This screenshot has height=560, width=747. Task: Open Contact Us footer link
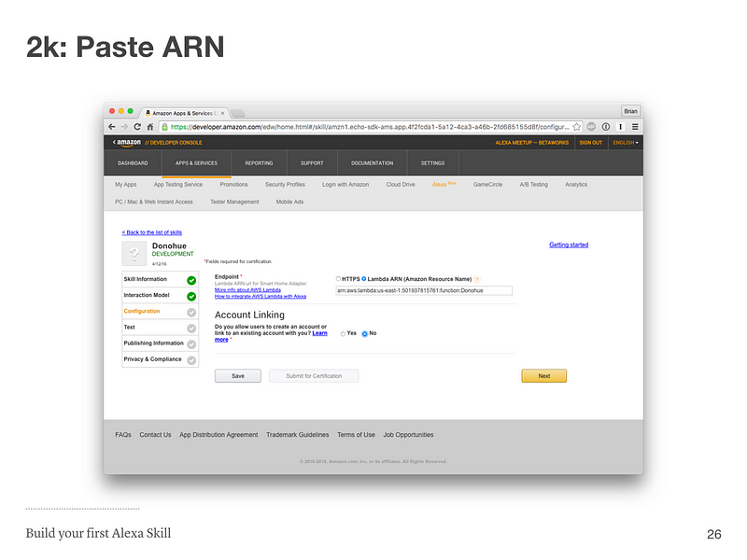click(155, 435)
